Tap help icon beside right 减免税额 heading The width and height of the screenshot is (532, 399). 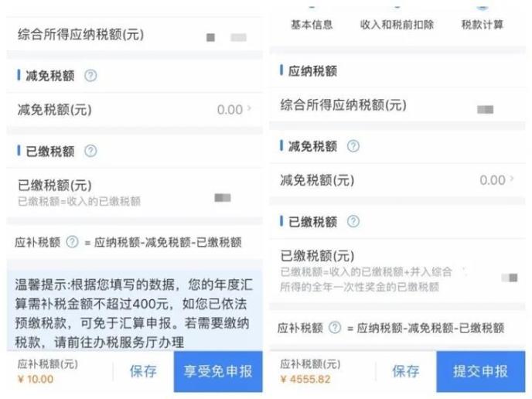click(353, 146)
